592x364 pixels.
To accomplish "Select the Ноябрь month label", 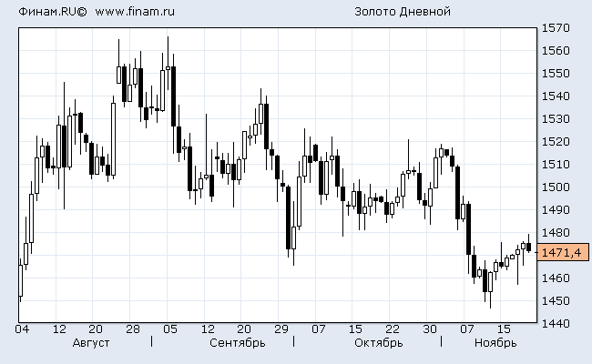I will pyautogui.click(x=495, y=343).
